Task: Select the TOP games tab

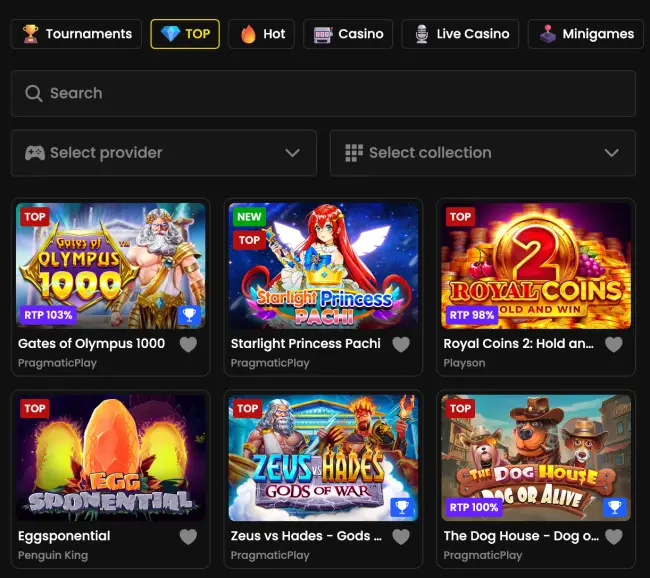Action: [x=185, y=34]
